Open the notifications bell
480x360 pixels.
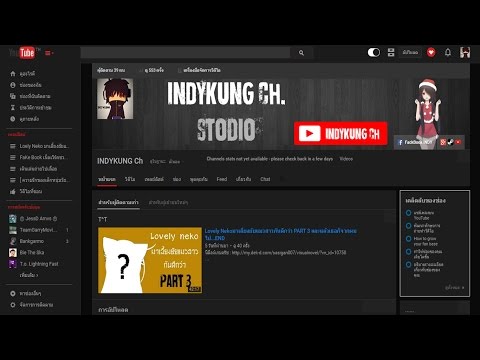point(448,52)
